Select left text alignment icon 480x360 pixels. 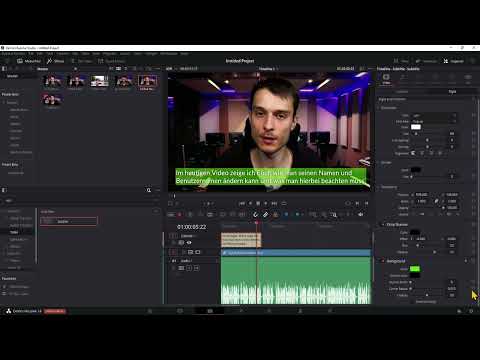[x=413, y=153]
